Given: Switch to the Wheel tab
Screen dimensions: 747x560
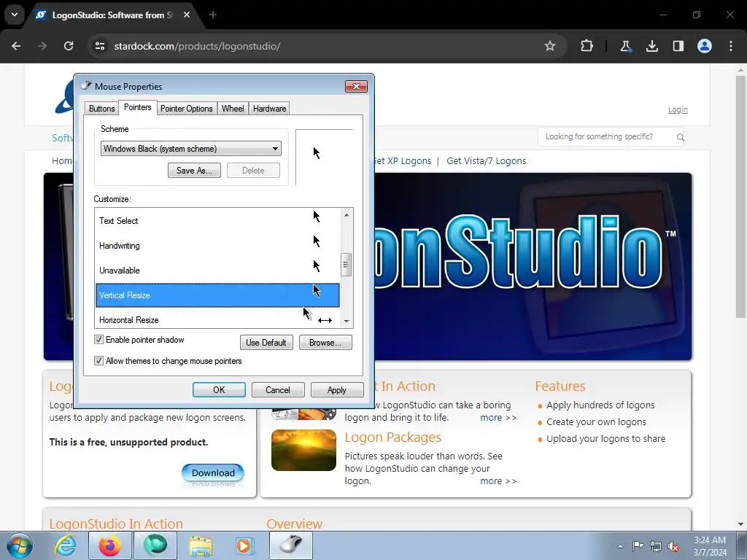Looking at the screenshot, I should tap(233, 109).
